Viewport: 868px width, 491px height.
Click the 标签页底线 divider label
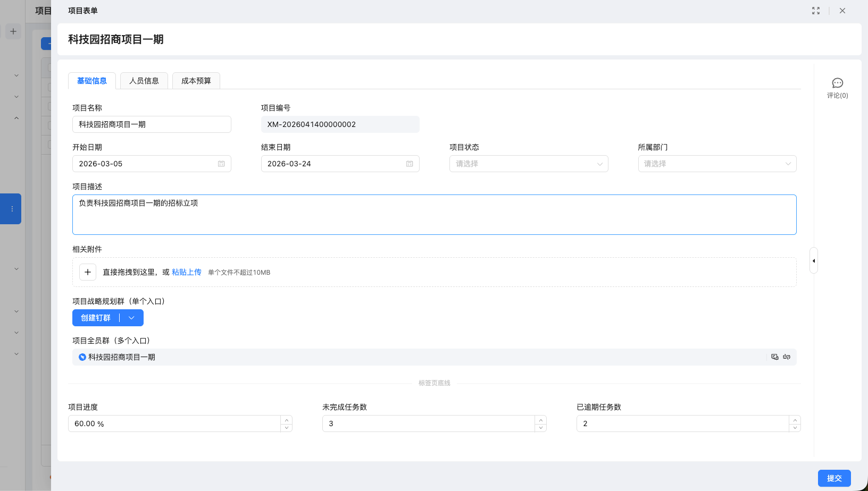[x=435, y=383]
